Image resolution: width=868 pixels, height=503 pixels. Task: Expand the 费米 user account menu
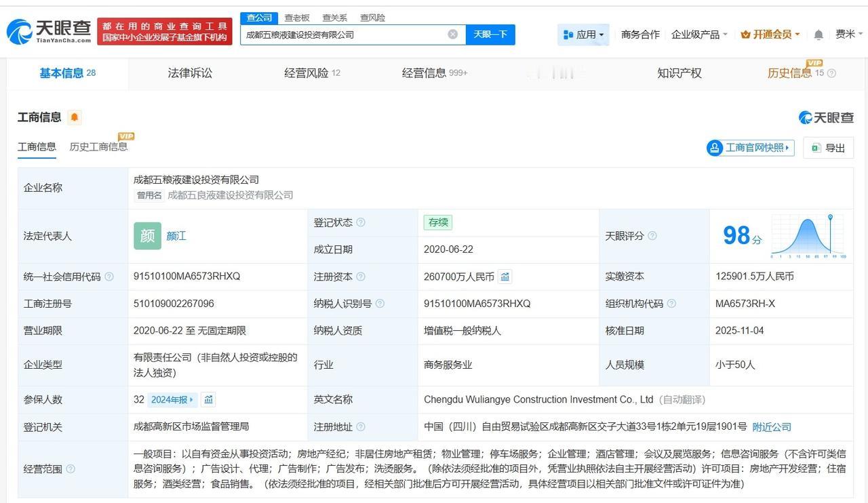pyautogui.click(x=850, y=35)
